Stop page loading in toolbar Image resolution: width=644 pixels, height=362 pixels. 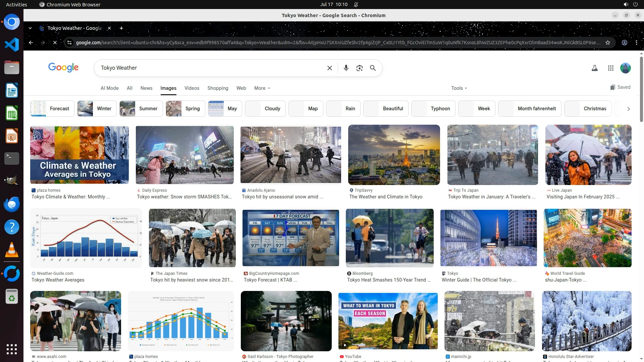point(55,43)
